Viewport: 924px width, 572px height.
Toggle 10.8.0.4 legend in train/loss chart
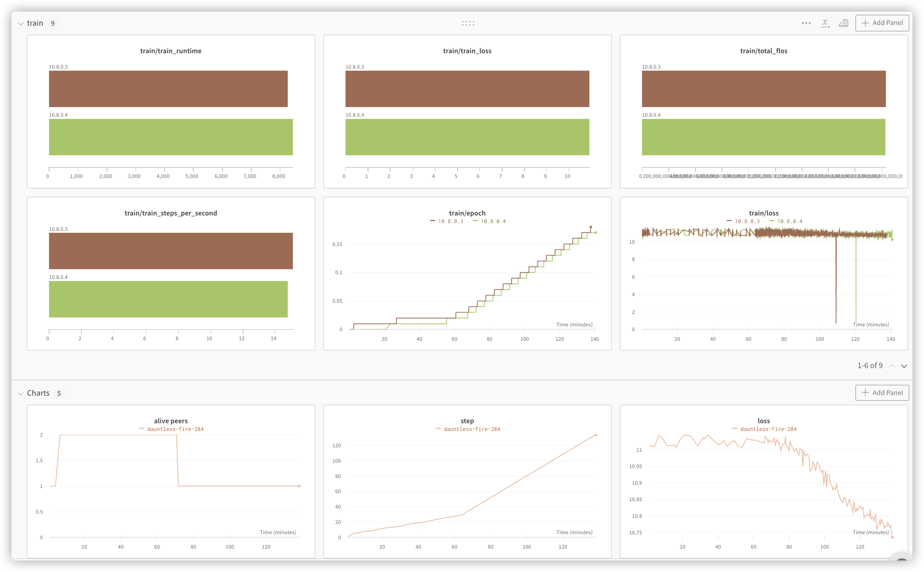[x=789, y=221]
